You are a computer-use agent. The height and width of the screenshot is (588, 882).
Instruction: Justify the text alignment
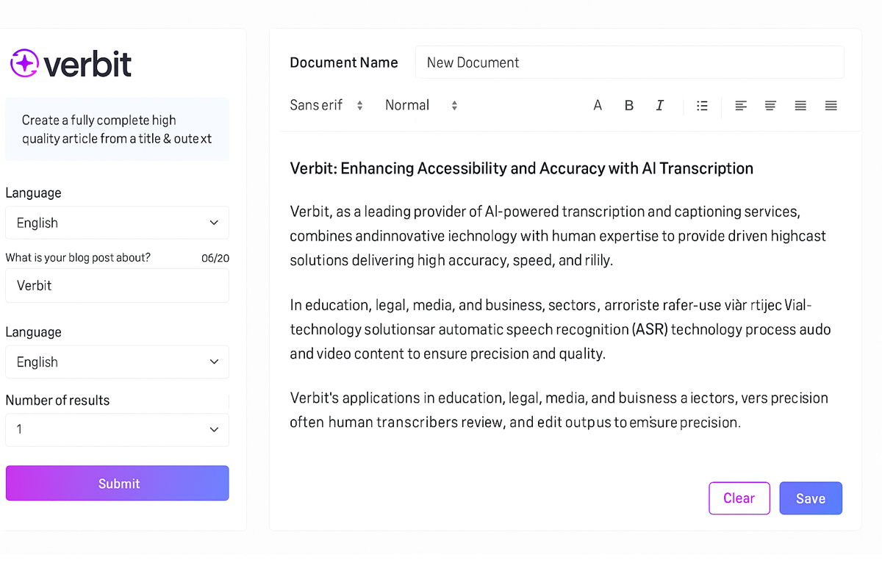[831, 106]
